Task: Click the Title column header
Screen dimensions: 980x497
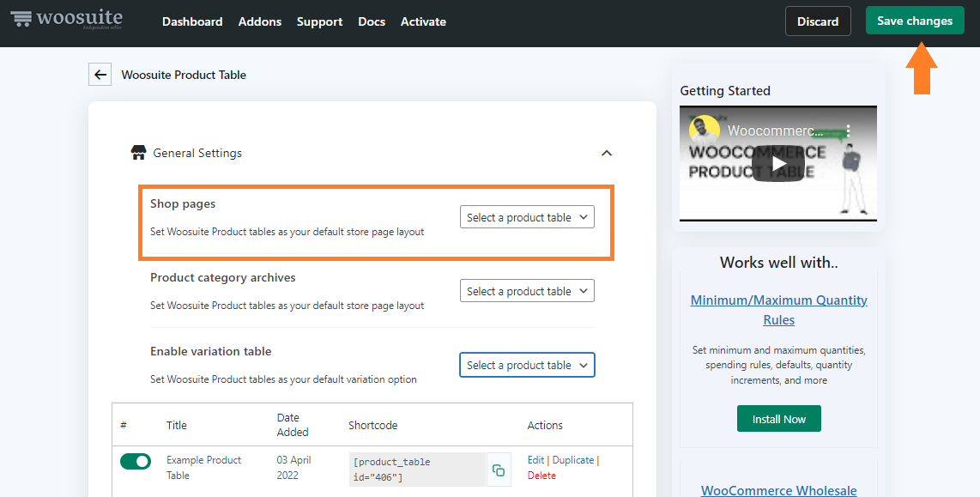Action: pyautogui.click(x=176, y=425)
